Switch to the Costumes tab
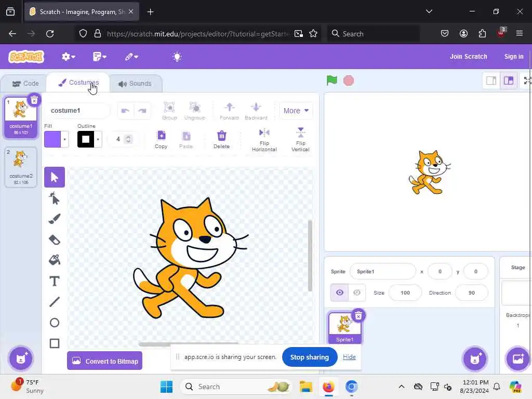 tap(78, 83)
